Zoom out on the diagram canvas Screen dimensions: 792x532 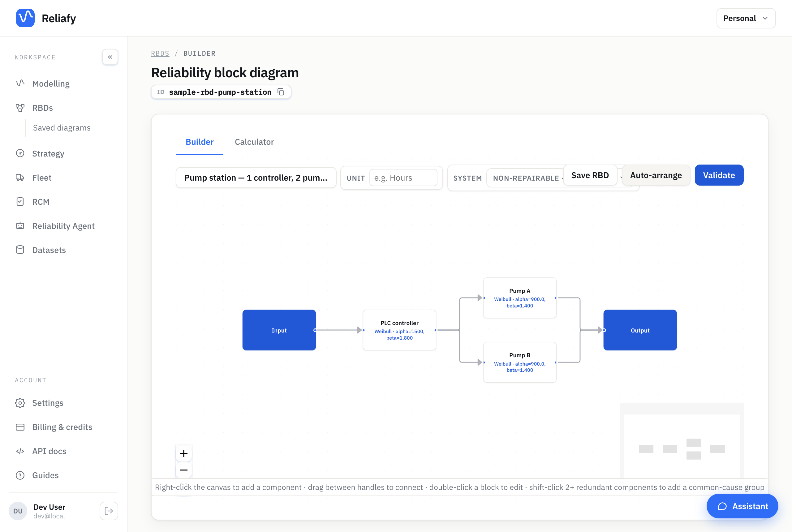coord(183,470)
